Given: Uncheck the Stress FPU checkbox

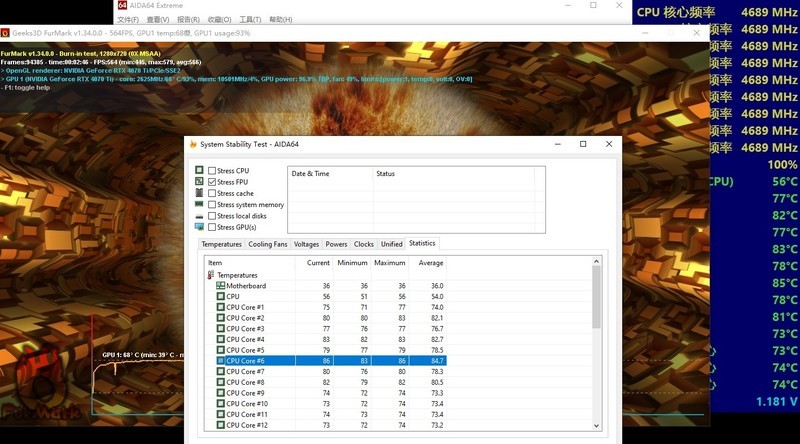Looking at the screenshot, I should (x=212, y=182).
